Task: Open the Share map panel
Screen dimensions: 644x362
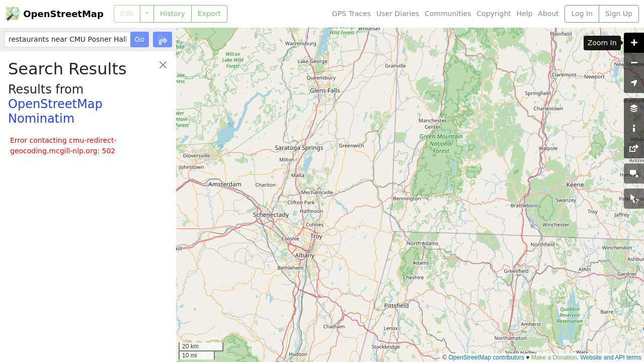Action: tap(634, 149)
